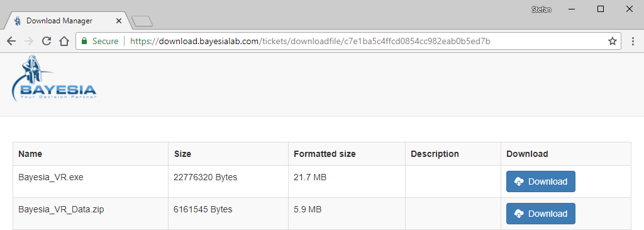Reload the page with refresh icon

(x=47, y=41)
